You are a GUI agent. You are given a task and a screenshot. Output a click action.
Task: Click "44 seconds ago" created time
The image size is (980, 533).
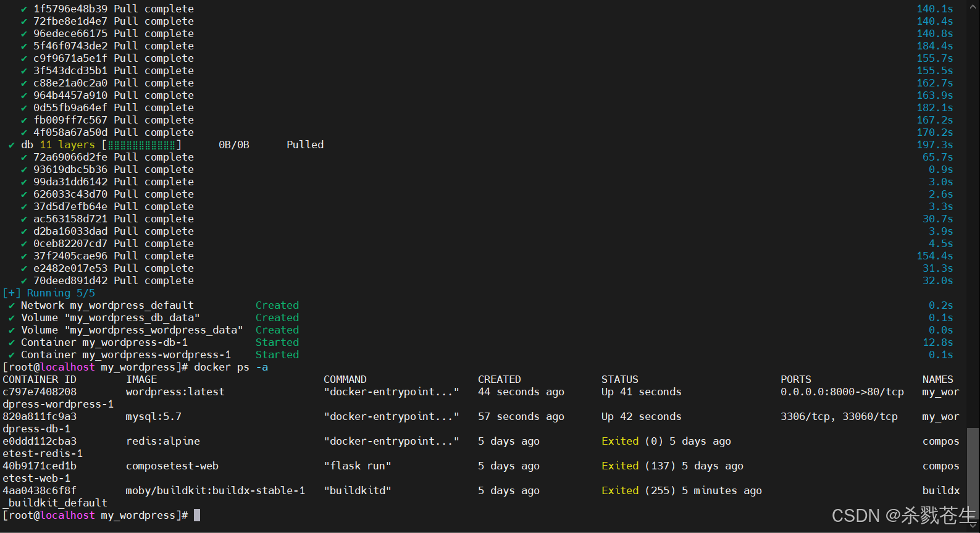521,392
